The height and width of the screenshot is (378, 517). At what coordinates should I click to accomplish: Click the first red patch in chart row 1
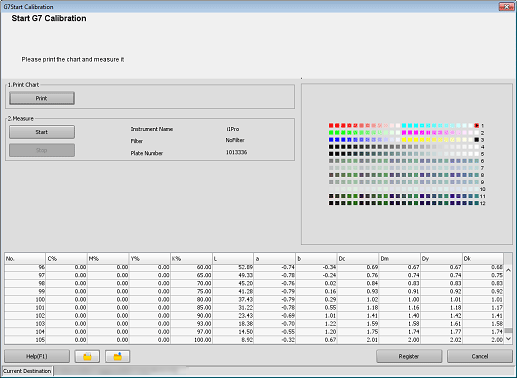point(331,126)
